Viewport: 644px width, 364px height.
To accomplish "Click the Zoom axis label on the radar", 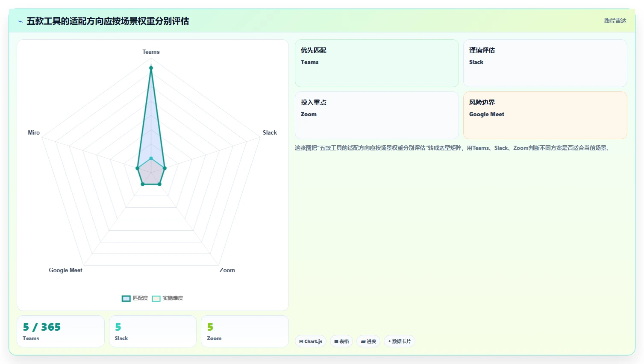I will [227, 270].
